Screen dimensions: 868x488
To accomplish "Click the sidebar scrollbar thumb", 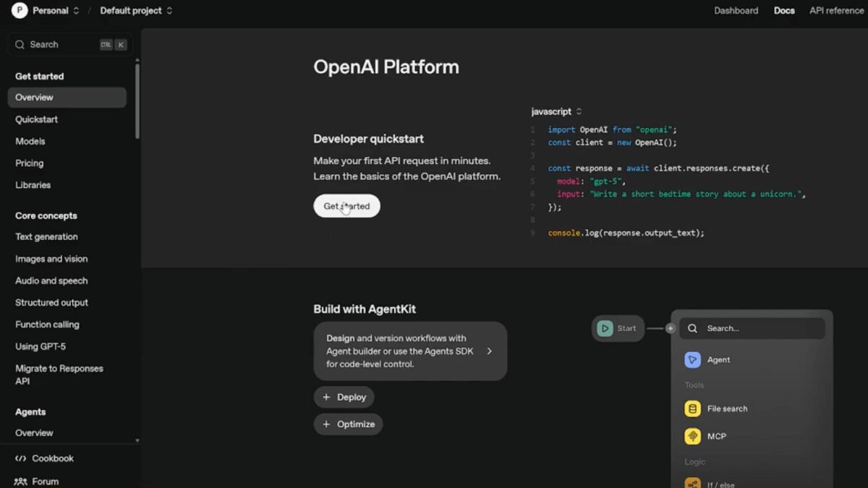I will coord(137,100).
